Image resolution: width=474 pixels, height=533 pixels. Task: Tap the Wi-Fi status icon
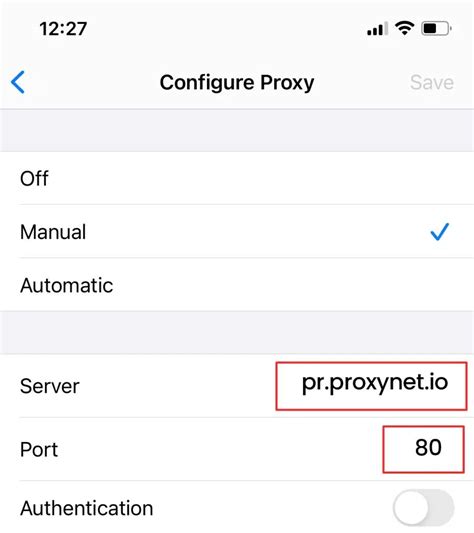[x=404, y=28]
